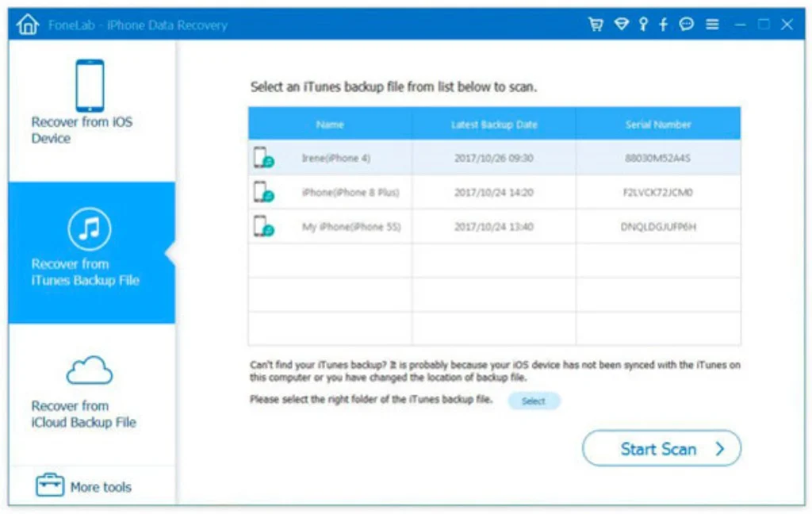The image size is (812, 514).
Task: Close the FoneLab window
Action: 787,25
